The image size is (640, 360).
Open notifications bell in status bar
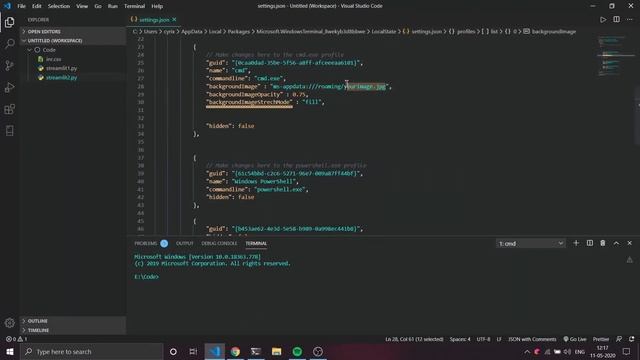[x=632, y=339]
